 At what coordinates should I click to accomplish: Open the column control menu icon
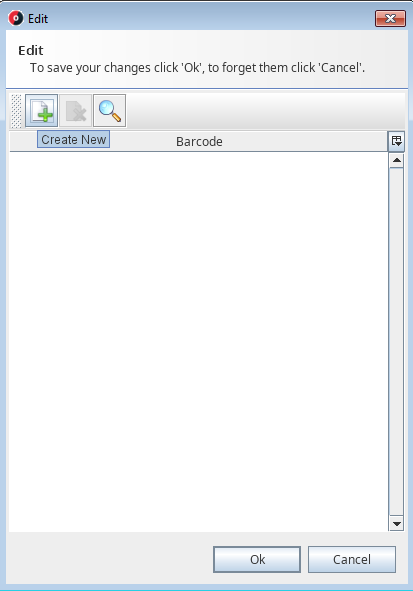coord(396,141)
